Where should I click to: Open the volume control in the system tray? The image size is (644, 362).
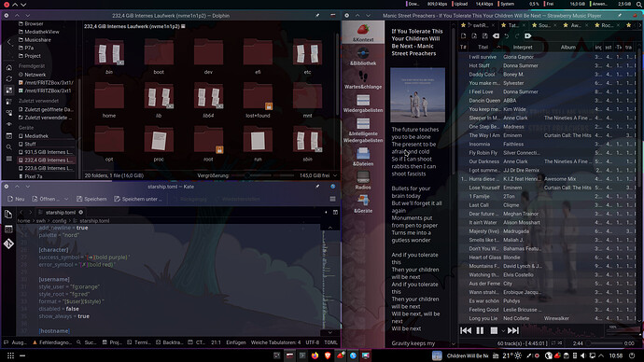(x=582, y=355)
